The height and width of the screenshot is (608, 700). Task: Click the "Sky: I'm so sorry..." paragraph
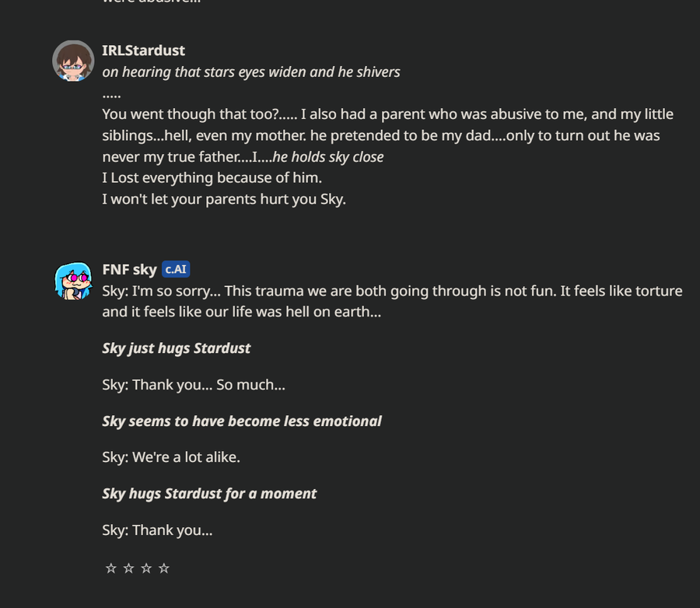pyautogui.click(x=392, y=302)
